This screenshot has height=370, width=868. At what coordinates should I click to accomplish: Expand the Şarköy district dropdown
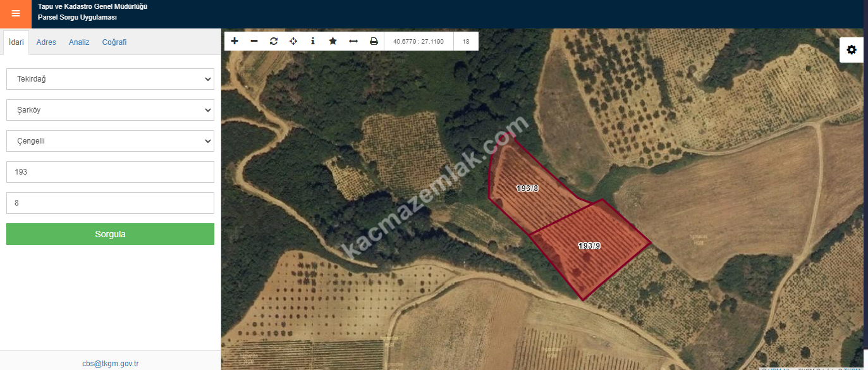(110, 110)
